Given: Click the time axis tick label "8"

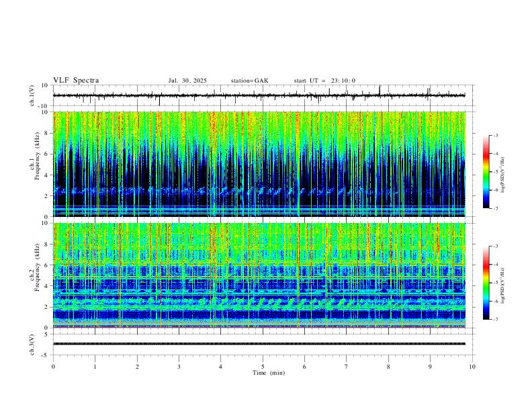Looking at the screenshot, I should pyautogui.click(x=388, y=367).
